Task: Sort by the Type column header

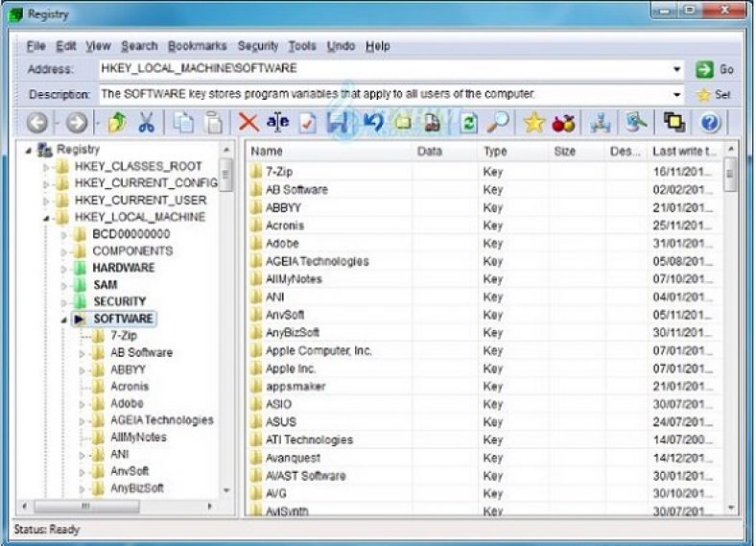Action: pyautogui.click(x=512, y=152)
